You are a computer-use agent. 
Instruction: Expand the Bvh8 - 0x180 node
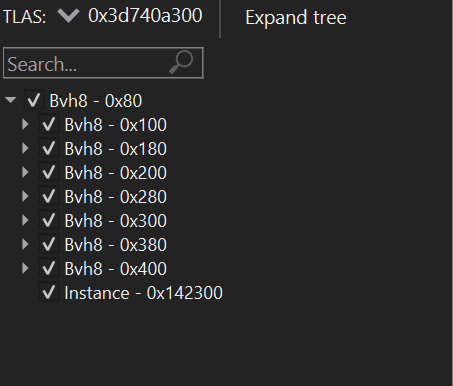tap(25, 148)
